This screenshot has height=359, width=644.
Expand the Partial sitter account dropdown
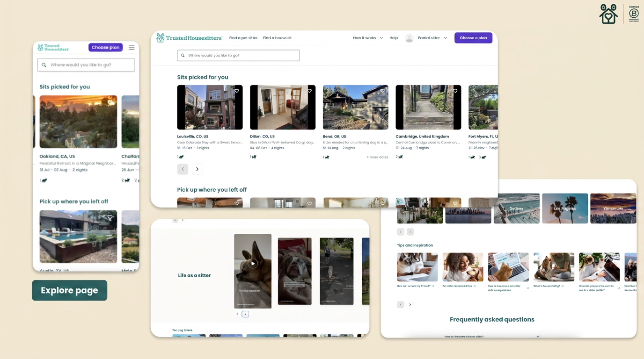(432, 38)
